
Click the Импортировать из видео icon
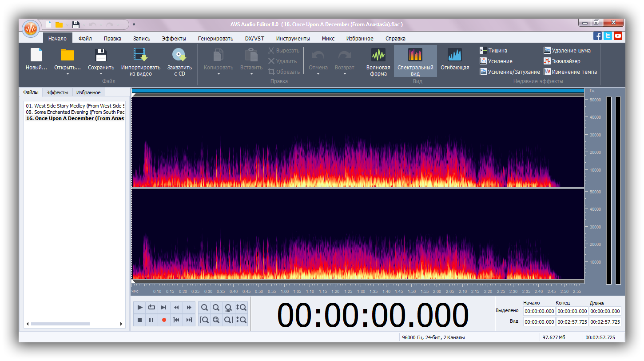pos(140,55)
